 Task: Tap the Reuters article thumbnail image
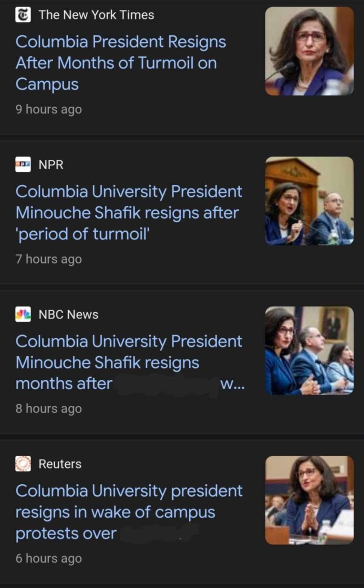point(309,500)
